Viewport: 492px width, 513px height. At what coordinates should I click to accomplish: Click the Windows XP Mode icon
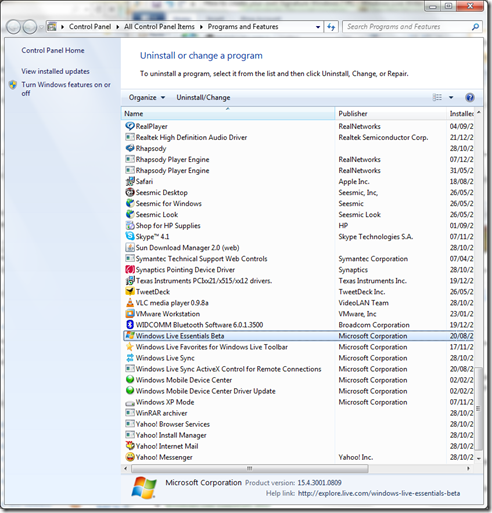point(130,403)
